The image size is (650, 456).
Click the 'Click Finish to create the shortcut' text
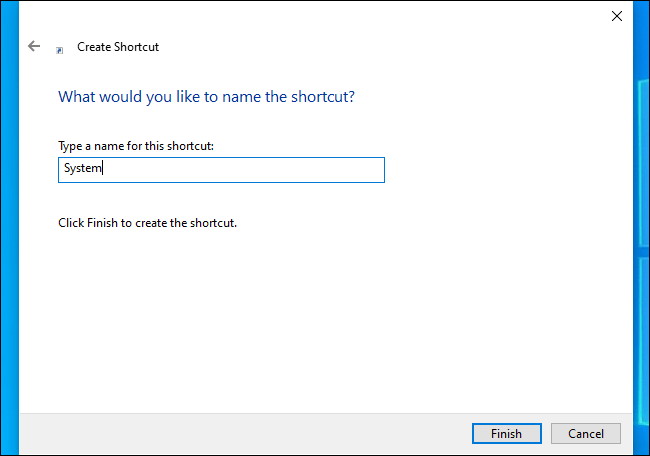point(147,223)
